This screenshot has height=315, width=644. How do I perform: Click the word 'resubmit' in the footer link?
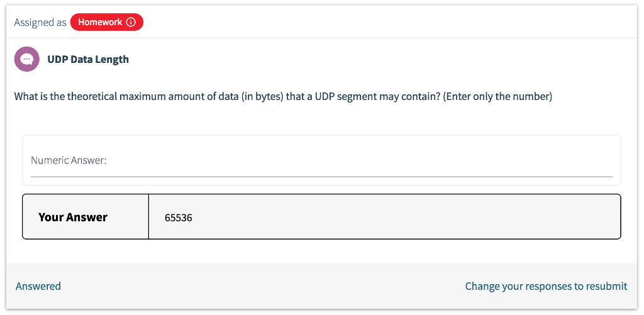[x=606, y=286]
